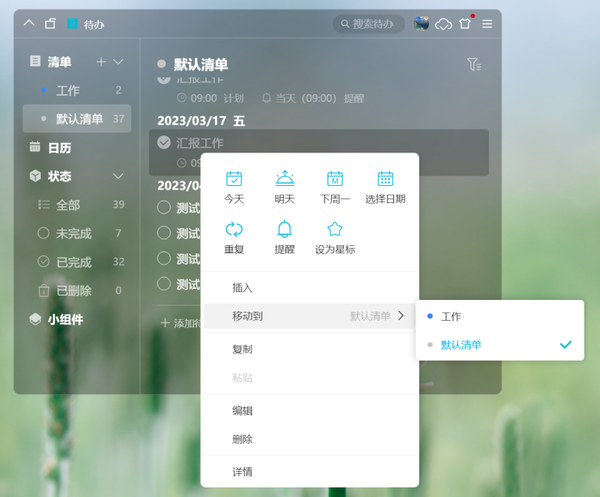600x497 pixels.
Task: Choose 删除 from the context menu
Action: [x=242, y=439]
